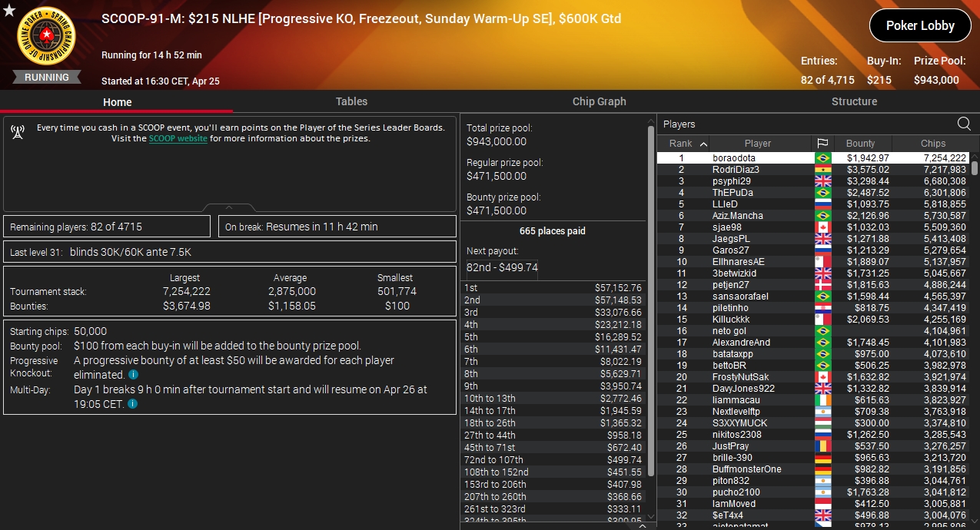Select player row BuffmonsterOne
Screen dimensions: 980x530
813,469
